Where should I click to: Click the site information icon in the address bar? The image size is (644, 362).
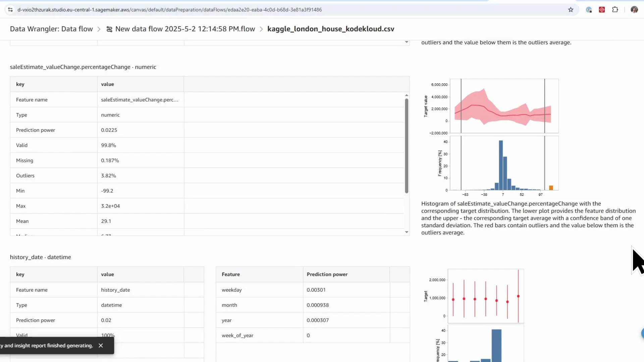coord(10,10)
